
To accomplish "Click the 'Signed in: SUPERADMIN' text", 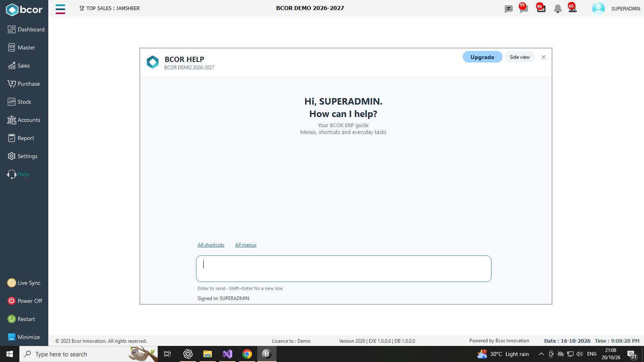I will (223, 298).
